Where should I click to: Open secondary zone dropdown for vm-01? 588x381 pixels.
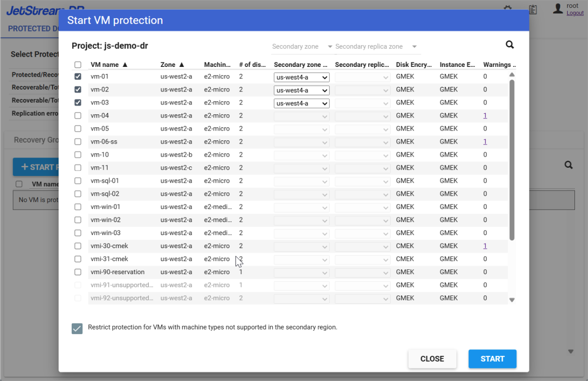click(301, 77)
